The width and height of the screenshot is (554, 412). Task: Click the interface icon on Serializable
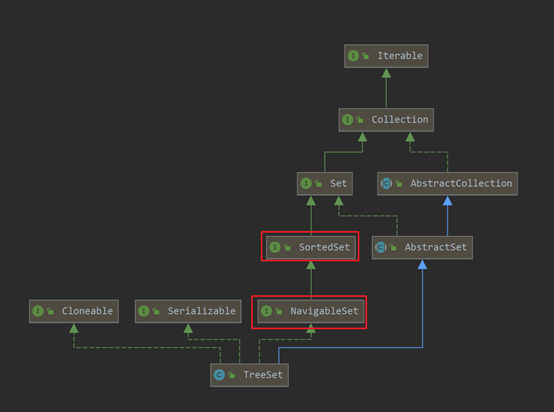tap(143, 311)
